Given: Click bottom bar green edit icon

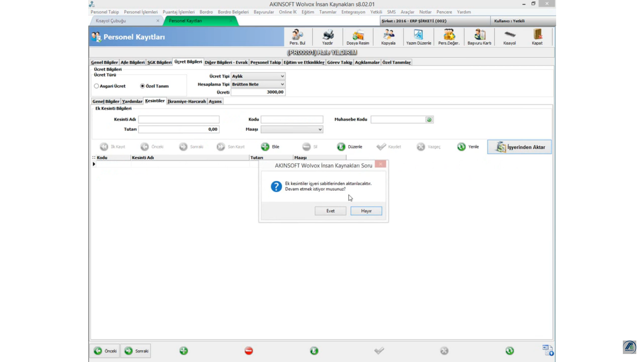Looking at the screenshot, I should click(314, 351).
